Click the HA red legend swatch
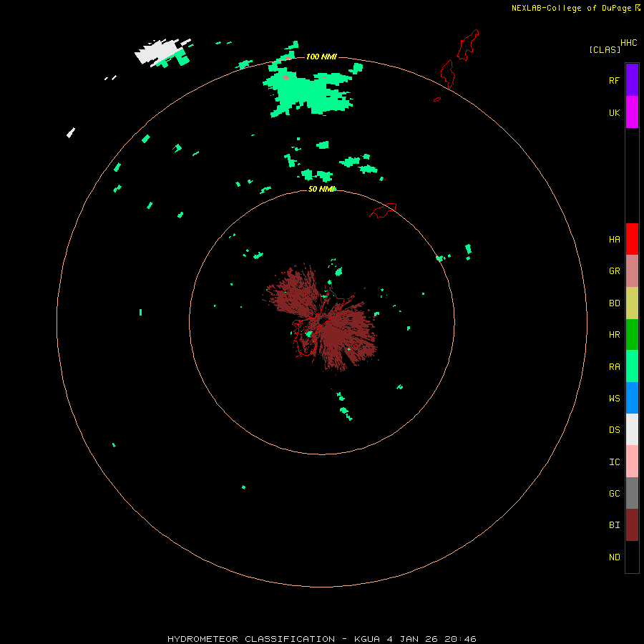 click(632, 239)
